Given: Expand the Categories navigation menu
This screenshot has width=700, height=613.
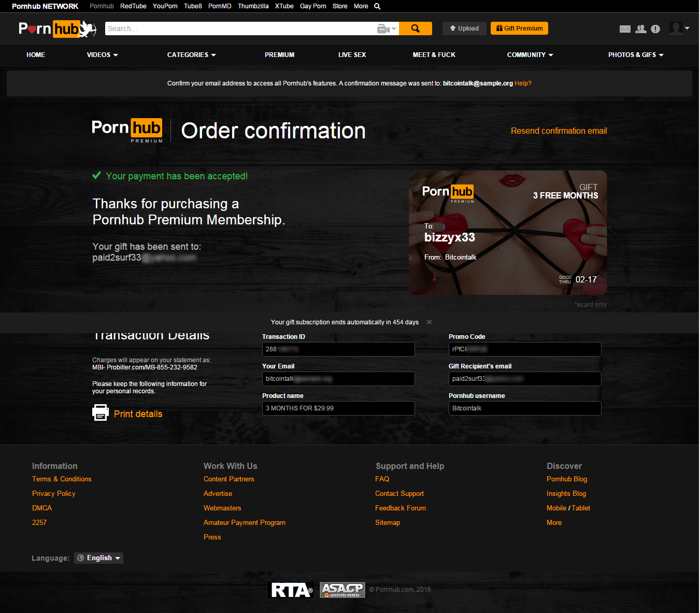Looking at the screenshot, I should (192, 55).
